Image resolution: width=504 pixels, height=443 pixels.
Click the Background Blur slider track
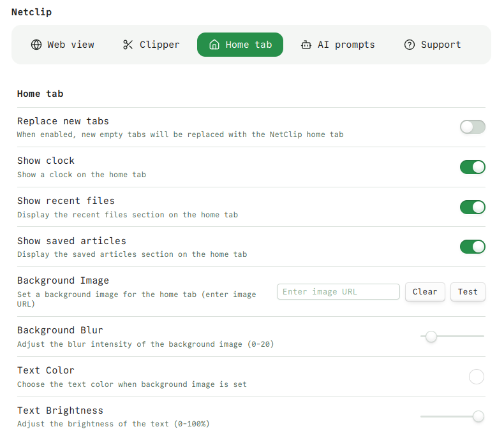click(459, 337)
